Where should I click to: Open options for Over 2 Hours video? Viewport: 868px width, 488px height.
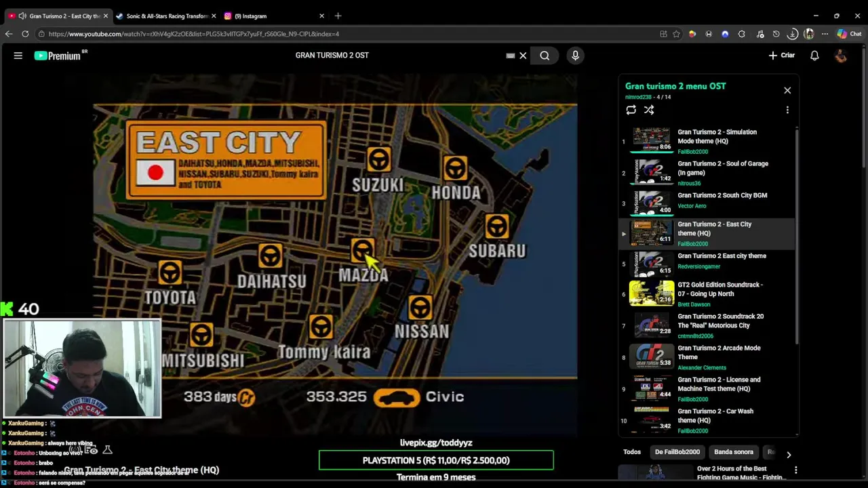[x=795, y=470]
